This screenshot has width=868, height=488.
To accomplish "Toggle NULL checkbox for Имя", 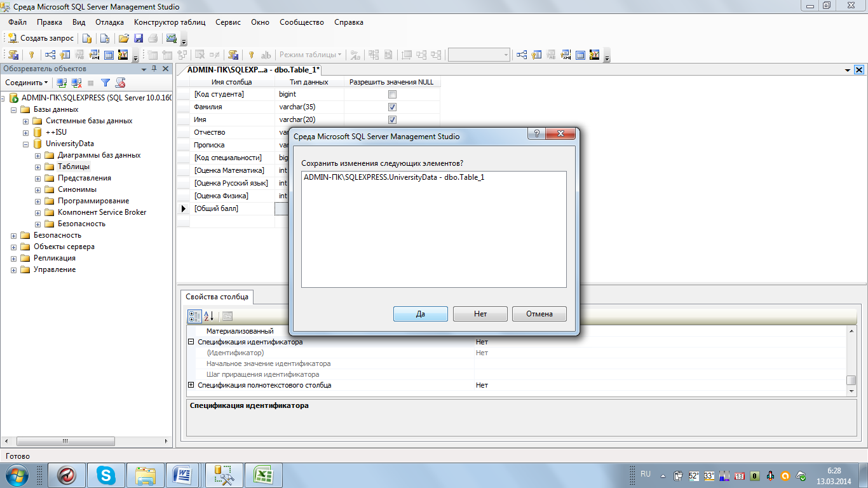I will pyautogui.click(x=392, y=119).
